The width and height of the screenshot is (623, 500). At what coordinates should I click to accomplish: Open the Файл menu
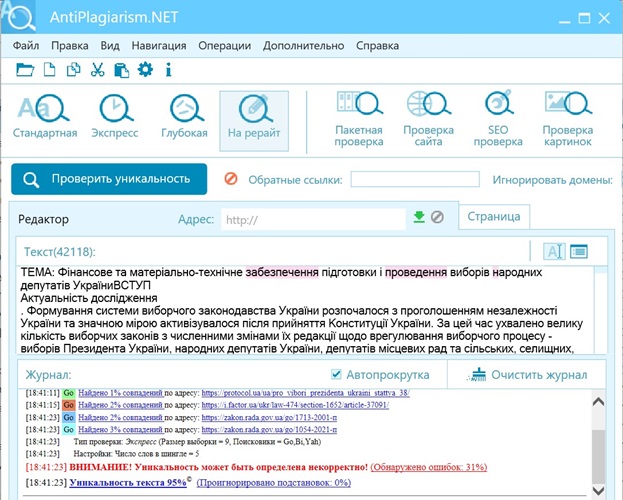coord(26,45)
